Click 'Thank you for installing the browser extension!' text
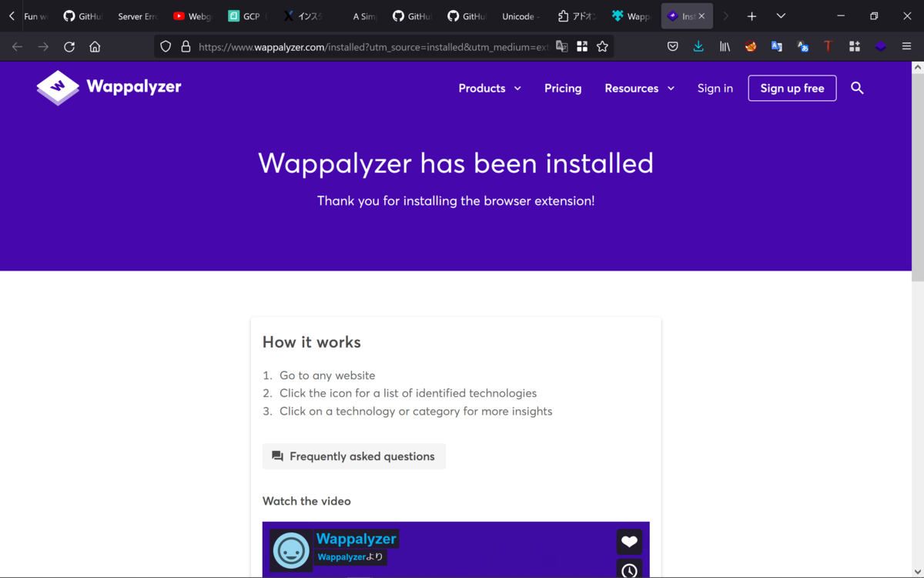Viewport: 924px width, 578px height. pyautogui.click(x=456, y=201)
